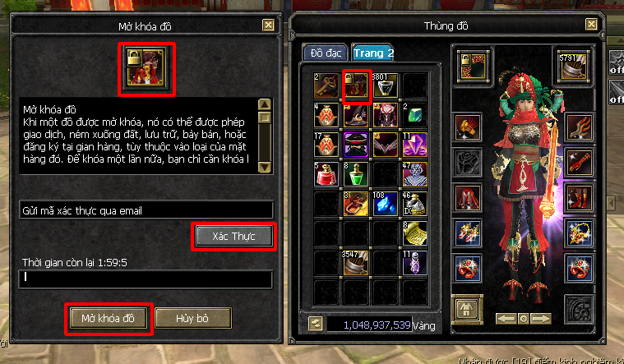Reset character rotation with center button

coord(524,318)
